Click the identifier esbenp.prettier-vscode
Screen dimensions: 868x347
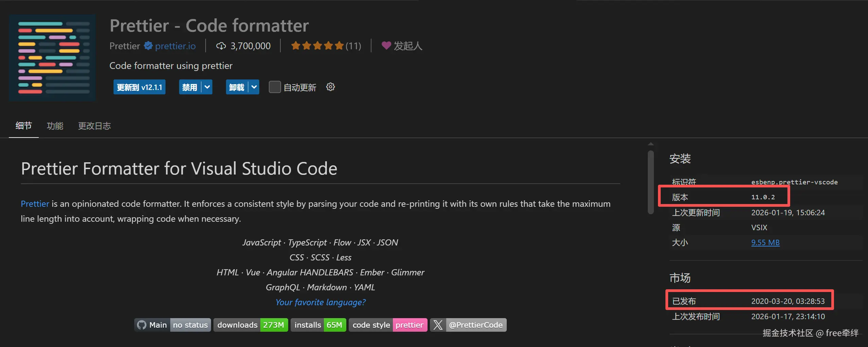[794, 182]
